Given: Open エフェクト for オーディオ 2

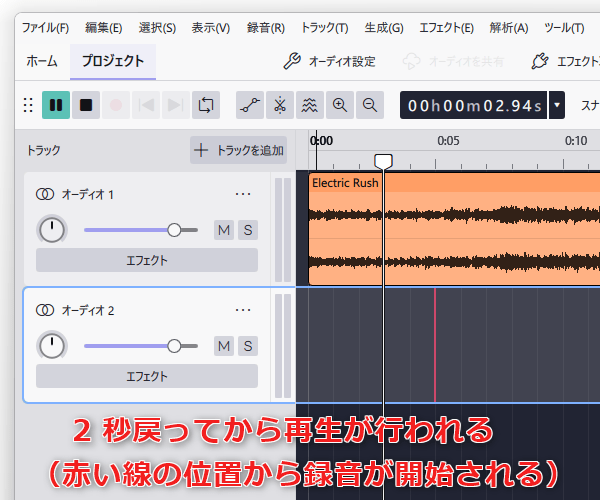Looking at the screenshot, I should [x=147, y=376].
